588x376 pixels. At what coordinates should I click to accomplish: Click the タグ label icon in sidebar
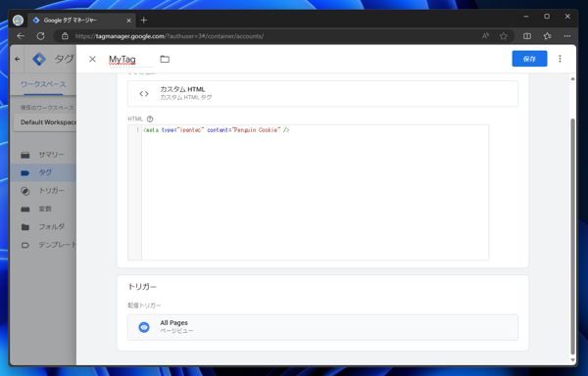tap(25, 173)
